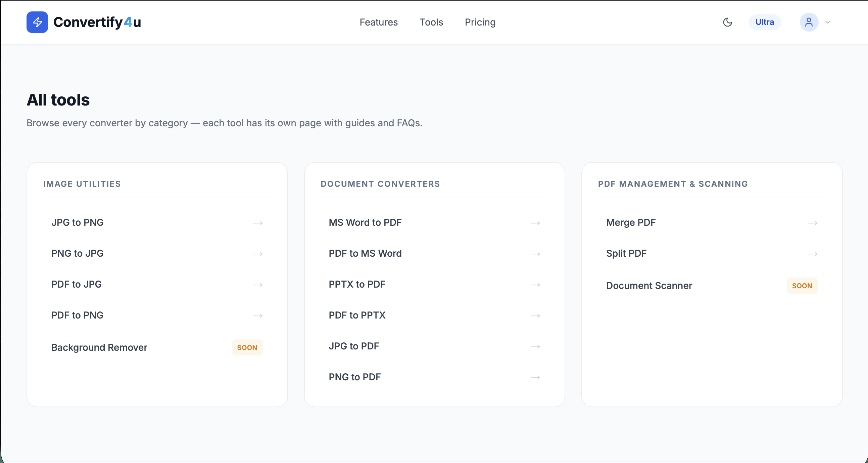
Task: Expand the account menu chevron
Action: pos(828,22)
